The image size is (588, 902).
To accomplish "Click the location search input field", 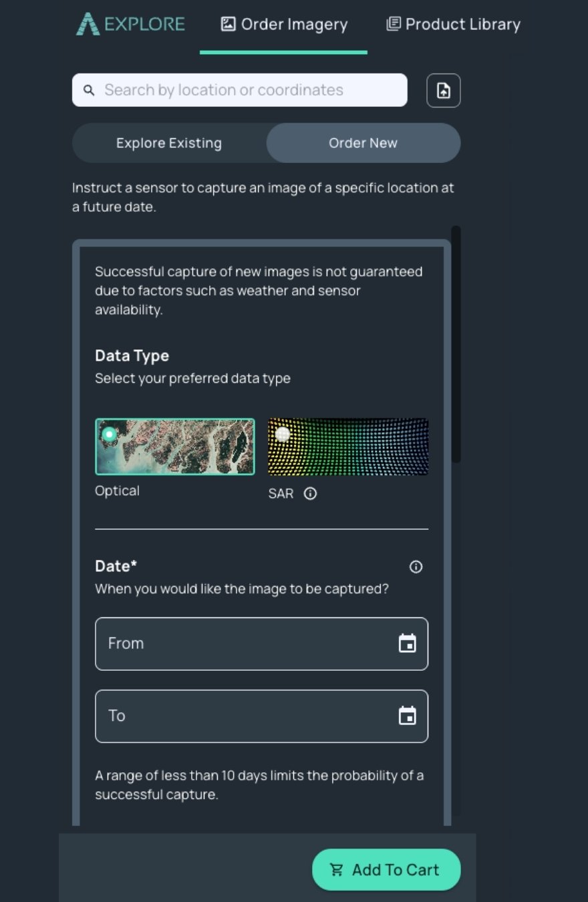I will pos(240,90).
